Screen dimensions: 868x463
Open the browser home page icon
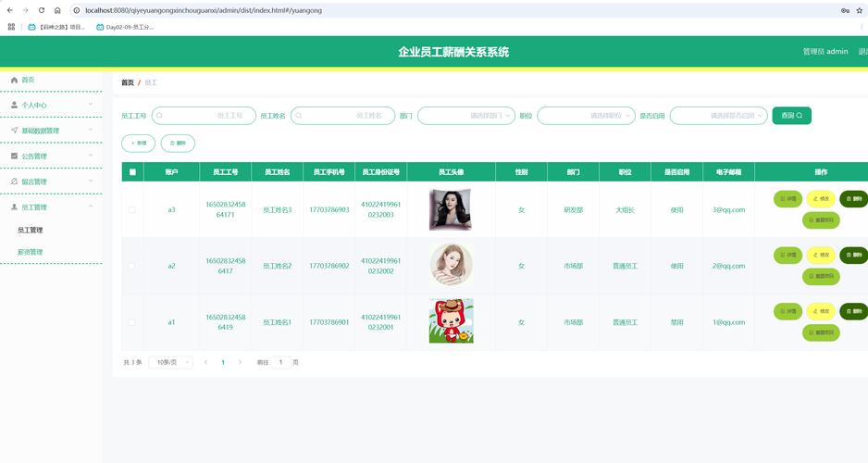57,10
